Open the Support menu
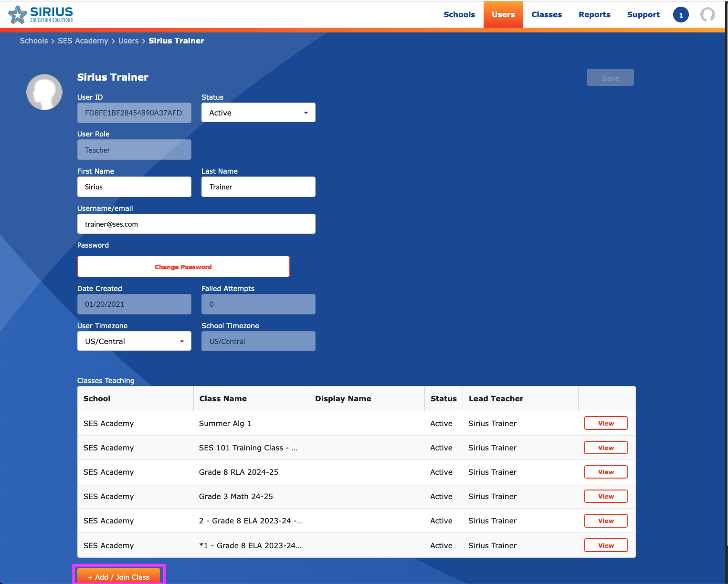Screen dimensions: 728x584 pos(643,15)
